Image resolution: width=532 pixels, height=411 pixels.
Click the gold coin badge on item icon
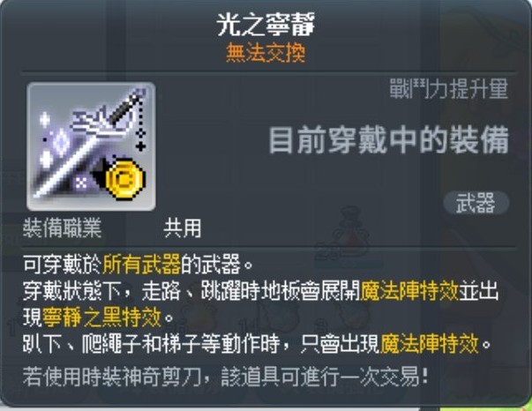coord(125,180)
